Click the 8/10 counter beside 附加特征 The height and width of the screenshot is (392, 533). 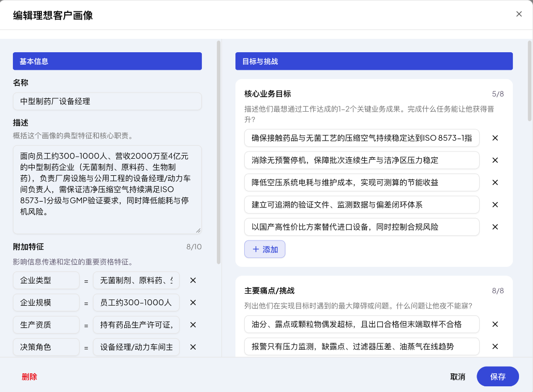click(194, 247)
